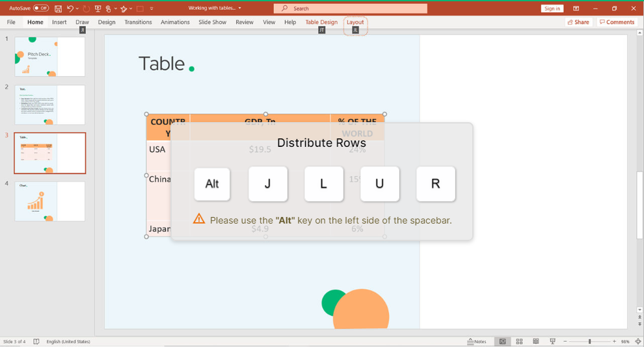Click the zoom in plus button
This screenshot has height=347, width=644.
pyautogui.click(x=615, y=341)
